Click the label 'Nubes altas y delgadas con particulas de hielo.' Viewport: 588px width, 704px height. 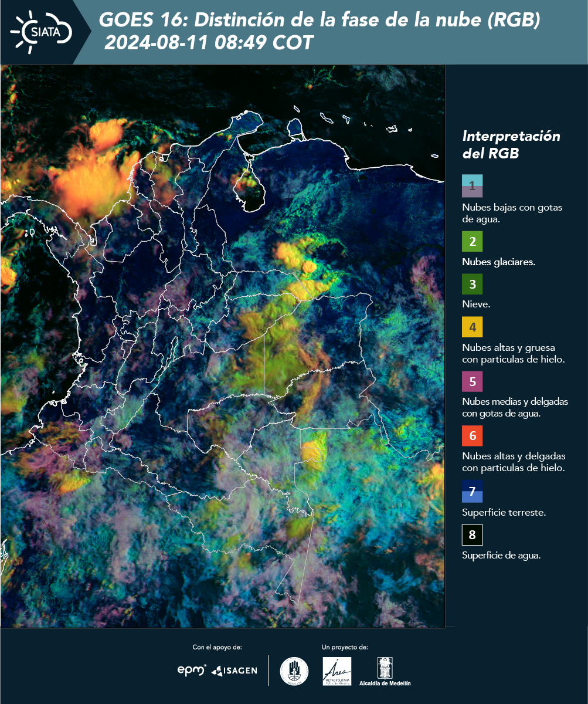coord(514,462)
